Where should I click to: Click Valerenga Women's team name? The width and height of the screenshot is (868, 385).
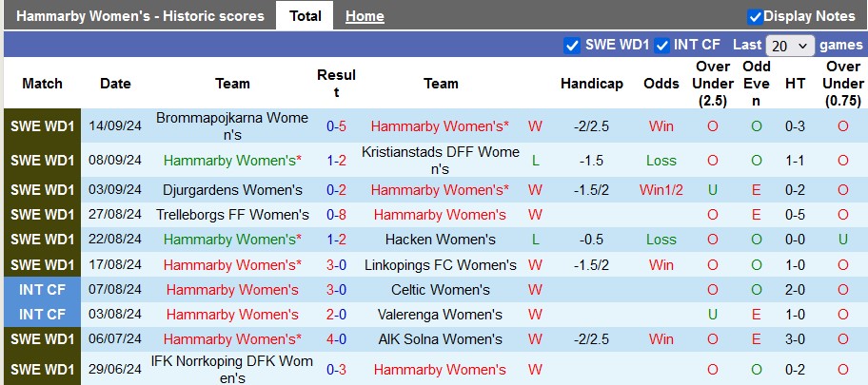[x=441, y=315]
